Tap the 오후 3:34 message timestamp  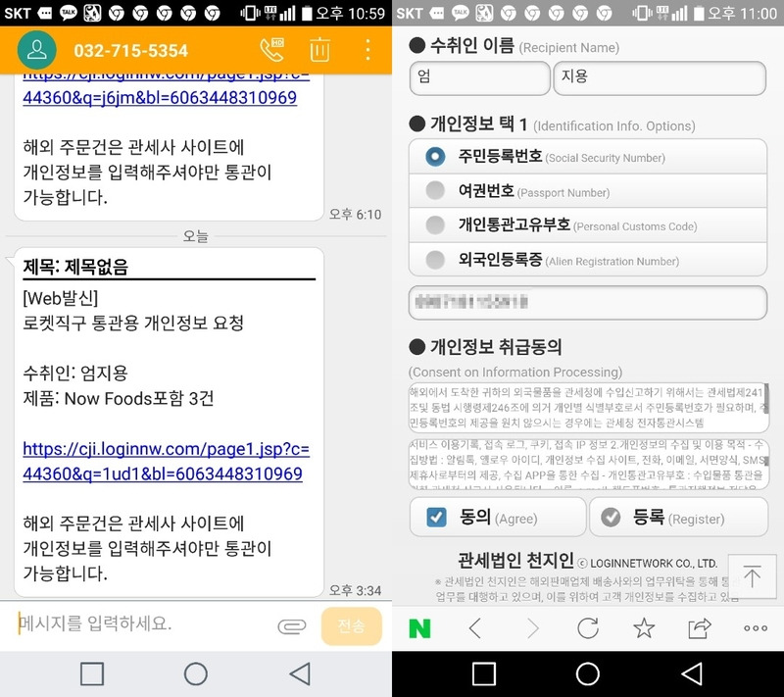[355, 590]
